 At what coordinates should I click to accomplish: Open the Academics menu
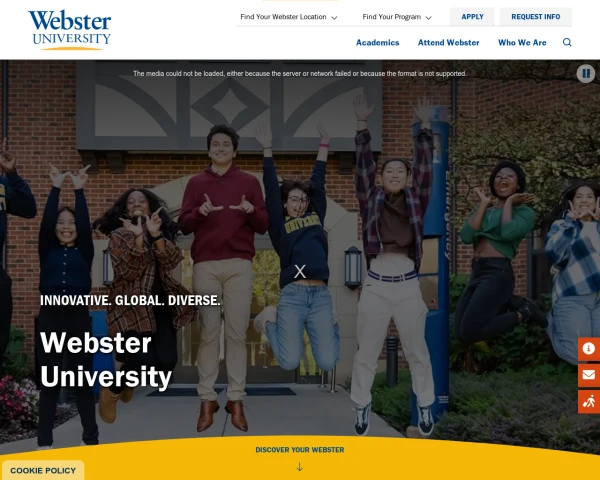[377, 42]
